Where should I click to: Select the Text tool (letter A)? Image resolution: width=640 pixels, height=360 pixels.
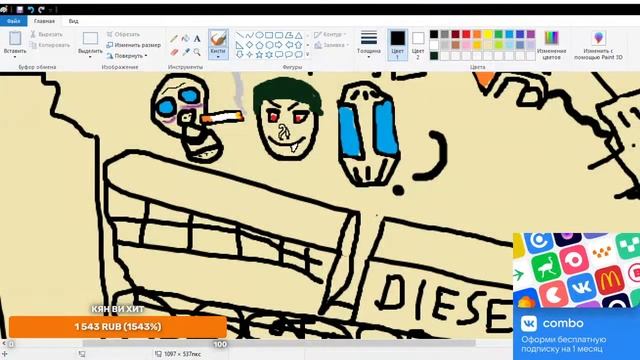coord(197,39)
